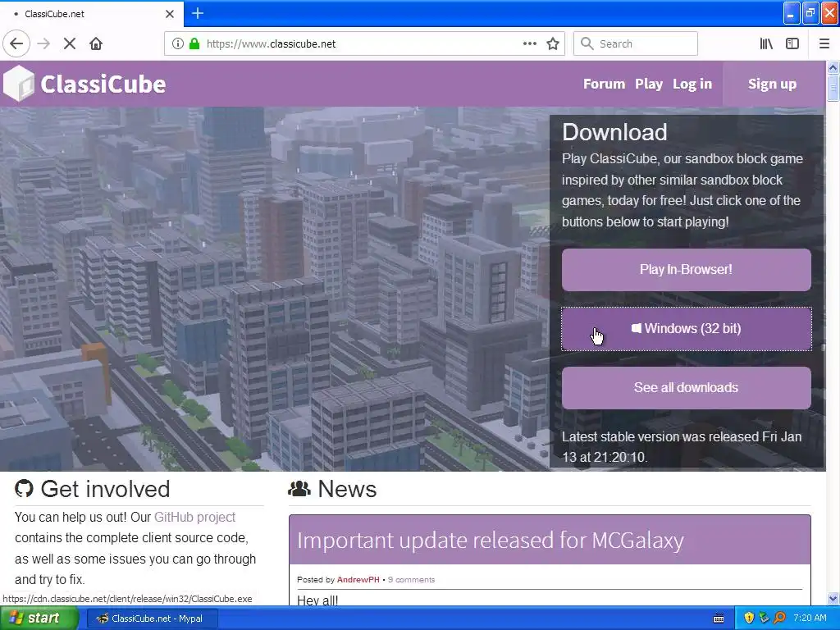Viewport: 840px width, 630px height.
Task: Open AndrewPH author link
Action: 358,580
